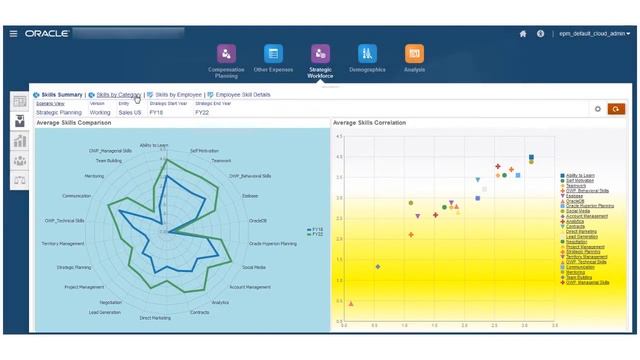
Task: Change Strategic End Year FY22
Action: [202, 112]
